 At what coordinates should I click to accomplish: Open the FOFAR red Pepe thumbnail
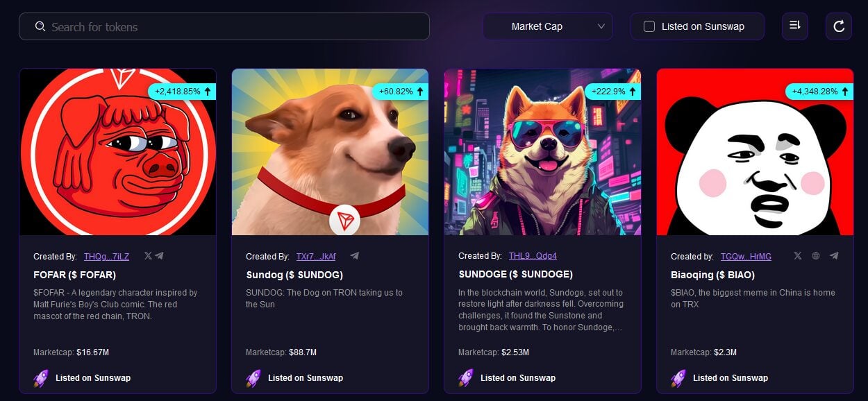pos(117,152)
